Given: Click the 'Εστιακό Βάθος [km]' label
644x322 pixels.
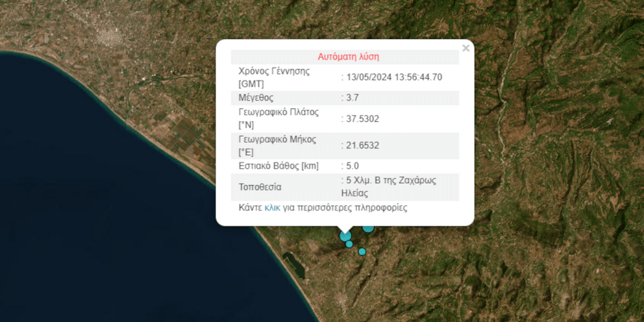Looking at the screenshot, I should click(x=279, y=166).
